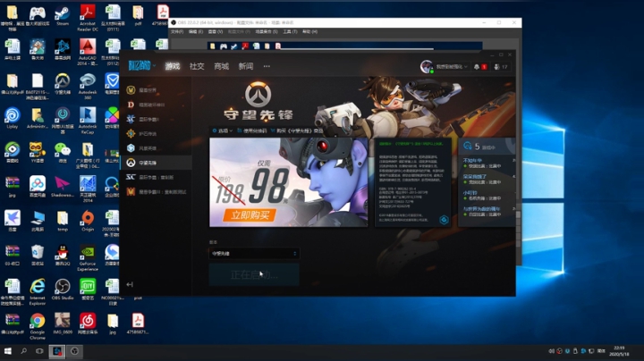Switch to the 社交 (Social) tab
Screen dimensions: 644x361
(197, 66)
